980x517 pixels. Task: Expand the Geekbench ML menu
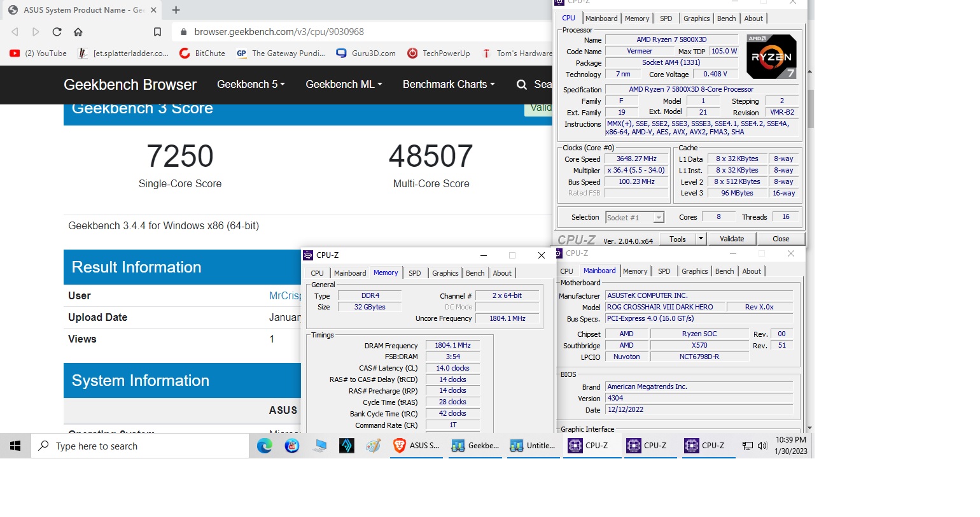click(344, 85)
